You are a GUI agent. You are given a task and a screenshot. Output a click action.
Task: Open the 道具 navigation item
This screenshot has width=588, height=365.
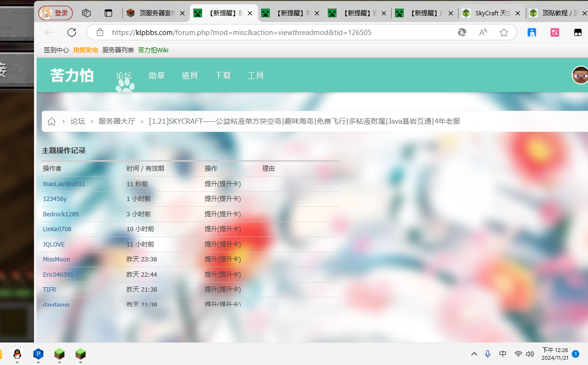click(190, 75)
